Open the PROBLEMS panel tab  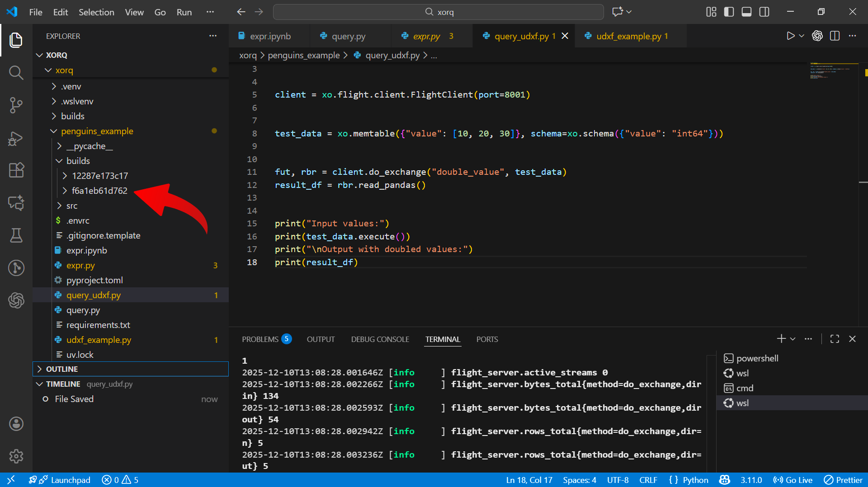(260, 339)
